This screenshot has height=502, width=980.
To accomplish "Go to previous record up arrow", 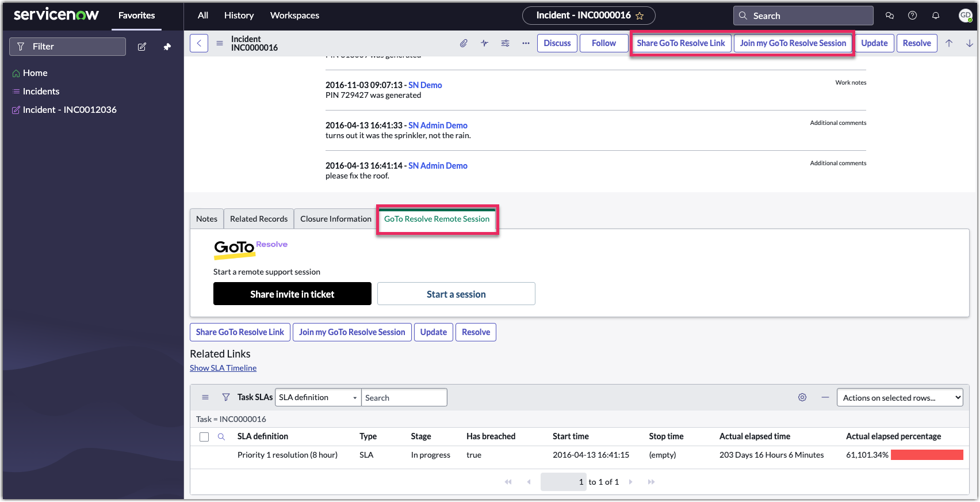I will click(x=949, y=43).
